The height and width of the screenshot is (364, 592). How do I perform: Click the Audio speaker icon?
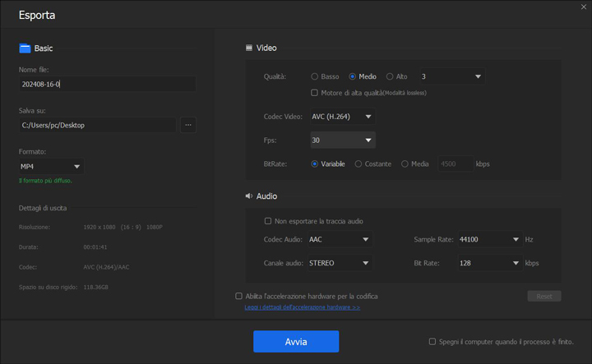coord(249,196)
